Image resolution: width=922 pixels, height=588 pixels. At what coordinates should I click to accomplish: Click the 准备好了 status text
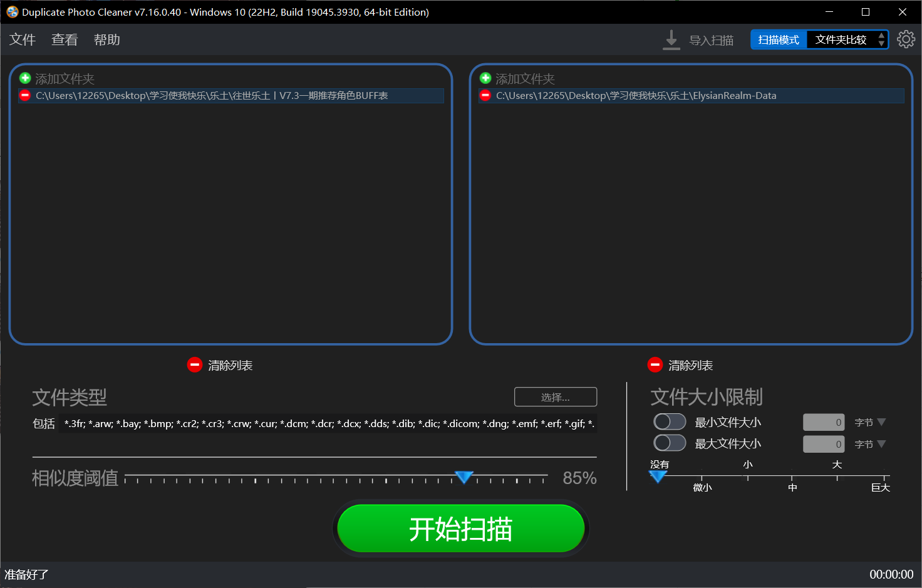tap(26, 574)
